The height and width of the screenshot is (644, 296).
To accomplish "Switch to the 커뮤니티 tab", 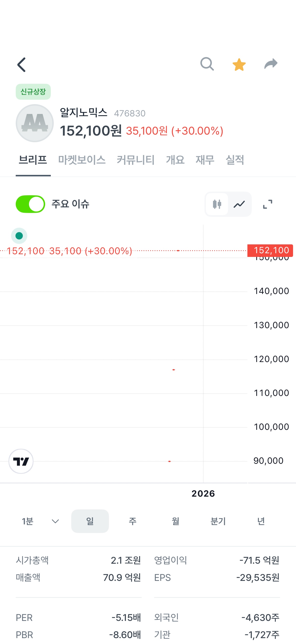I will (136, 160).
